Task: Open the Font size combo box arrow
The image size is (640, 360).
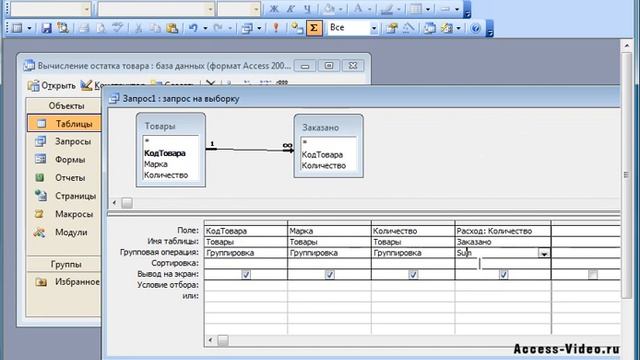Action: click(256, 9)
